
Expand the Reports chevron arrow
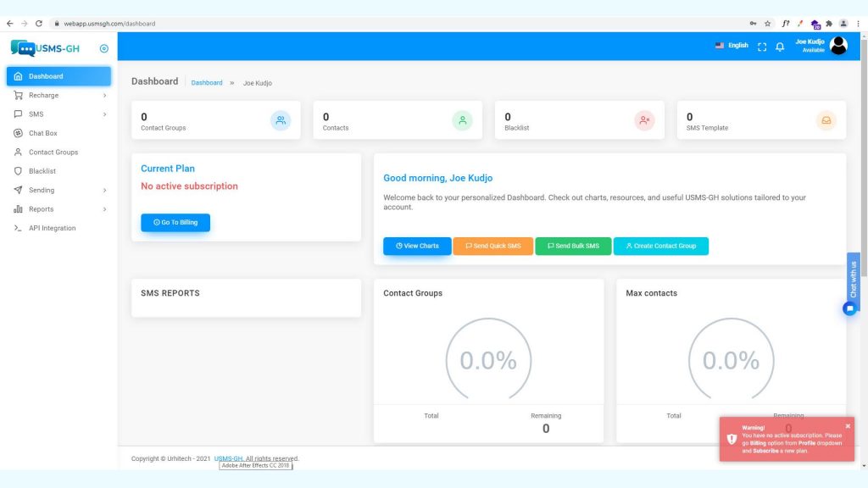coord(104,209)
